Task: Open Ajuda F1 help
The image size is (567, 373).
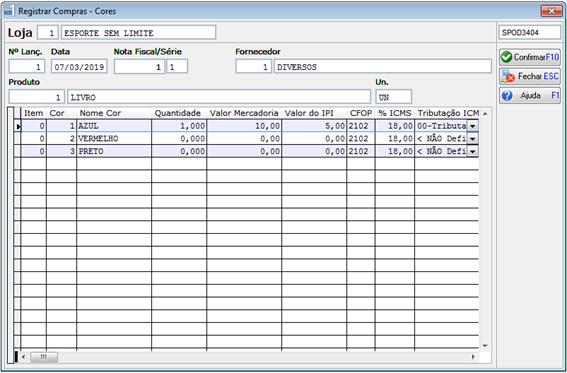Action: pos(530,95)
